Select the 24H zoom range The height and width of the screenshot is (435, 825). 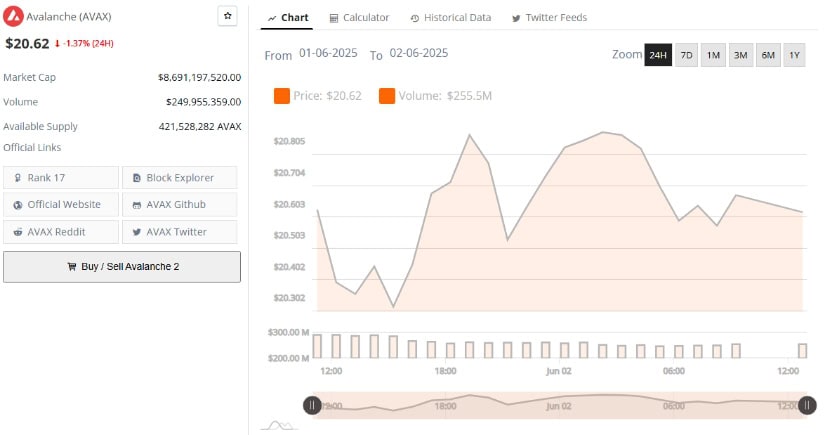coord(658,55)
